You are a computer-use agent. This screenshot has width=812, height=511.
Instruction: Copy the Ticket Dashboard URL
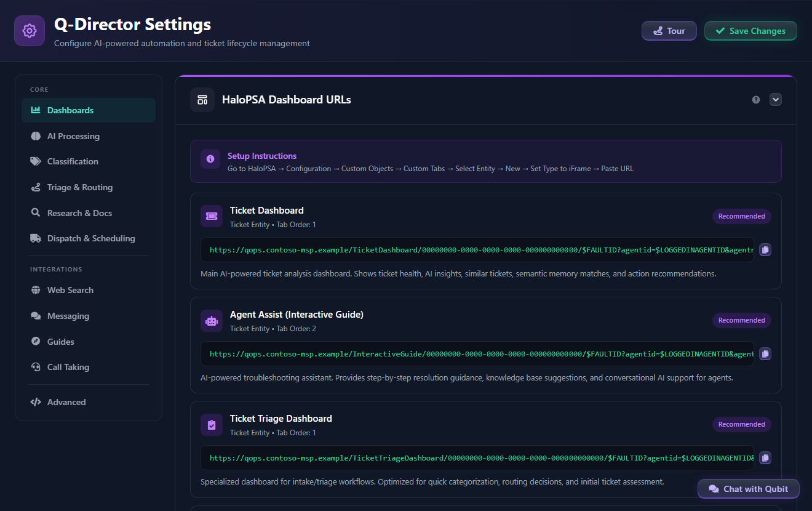coord(765,250)
